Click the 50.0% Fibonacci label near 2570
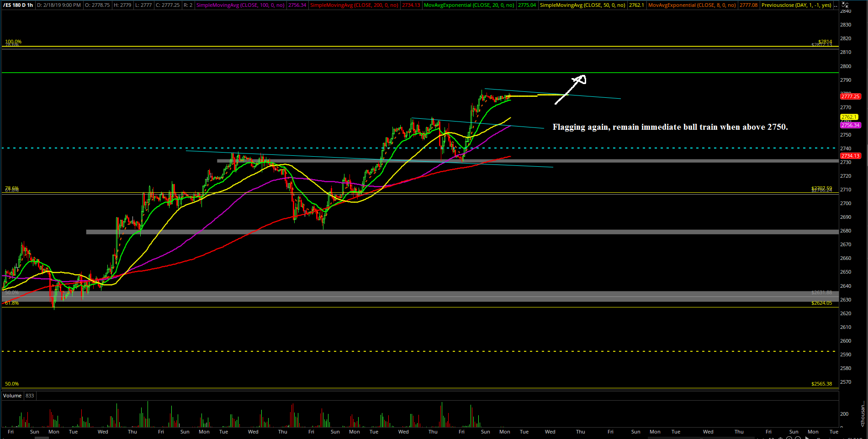Viewport: 868px width, 439px height. click(12, 384)
